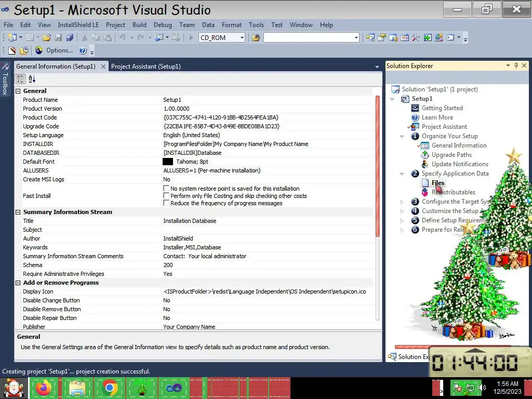Switch property grid to Categorized view
This screenshot has height=399, width=532.
click(20, 79)
